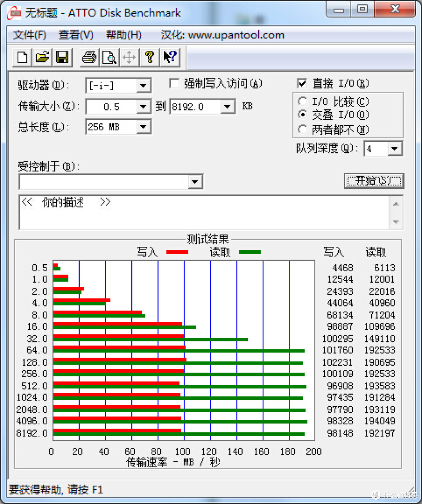Viewport: 422px width, 504px height.
Task: Click the 传输速率 - MB / 秒 axis caption
Action: point(173,462)
